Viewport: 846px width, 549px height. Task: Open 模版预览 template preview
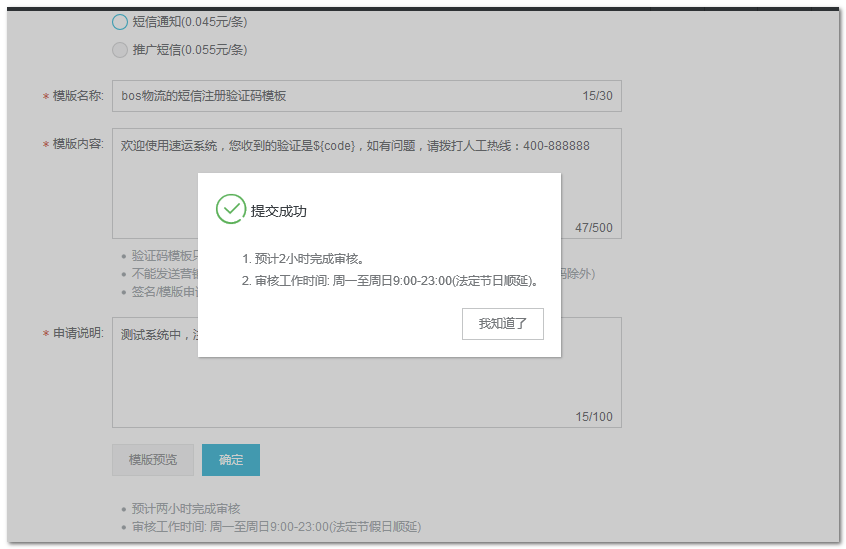tap(153, 460)
